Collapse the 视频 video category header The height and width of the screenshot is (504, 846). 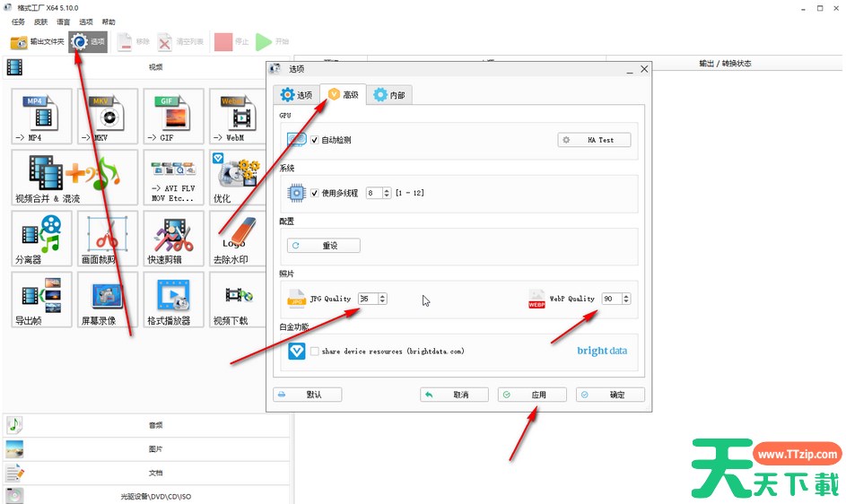146,67
